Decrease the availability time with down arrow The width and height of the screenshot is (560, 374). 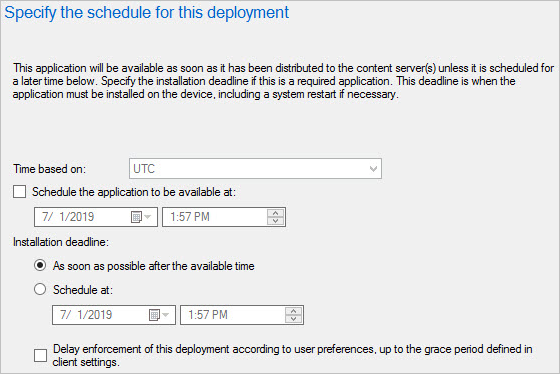pos(275,221)
